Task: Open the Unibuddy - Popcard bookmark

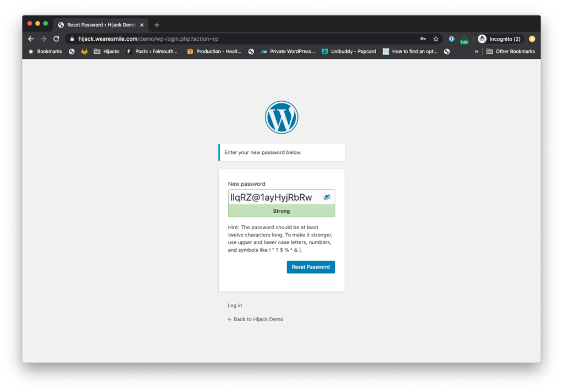Action: (349, 51)
